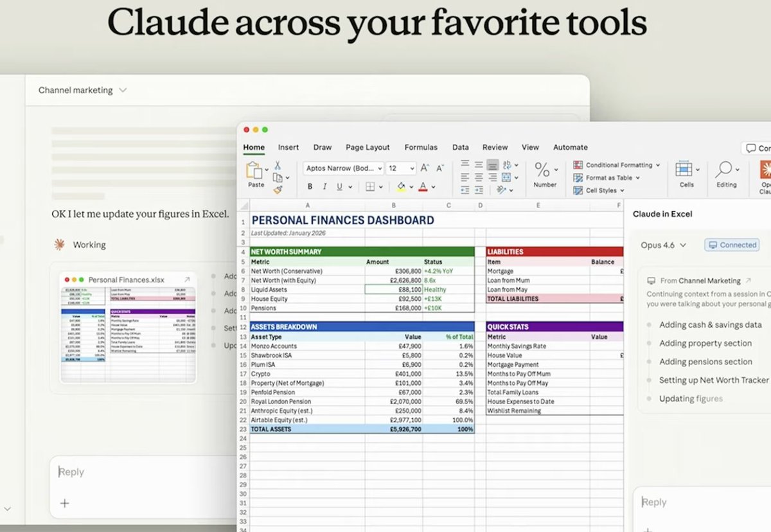Viewport: 771px width, 532px height.
Task: Follow the From Channel Marketing link
Action: click(700, 281)
